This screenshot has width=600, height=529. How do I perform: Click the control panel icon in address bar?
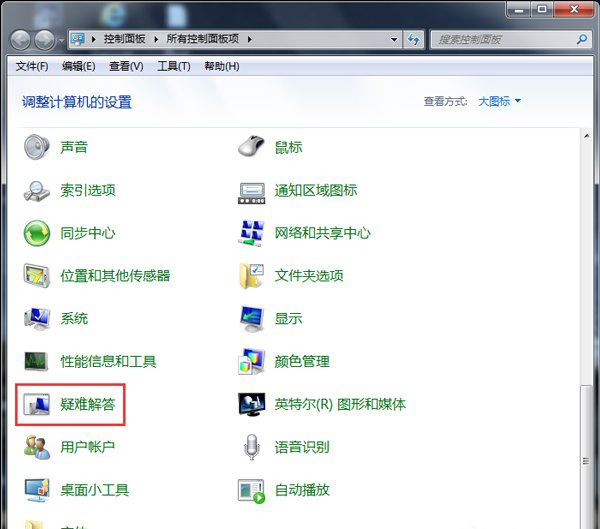click(78, 39)
